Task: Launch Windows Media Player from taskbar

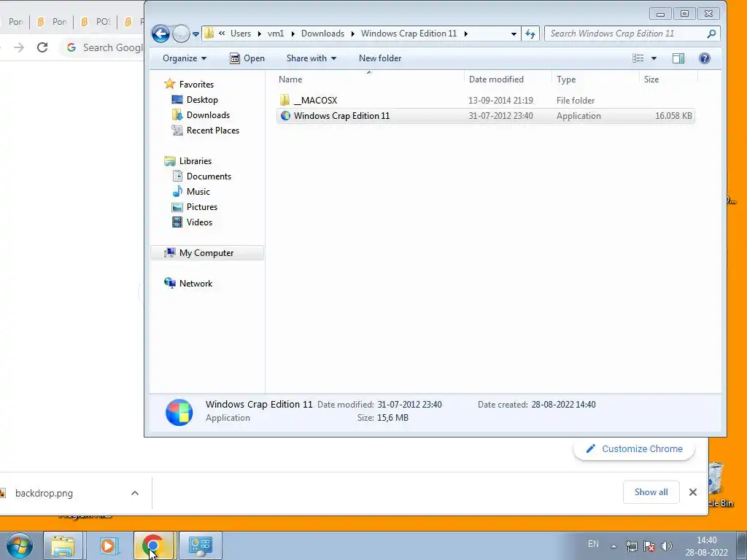Action: (109, 545)
